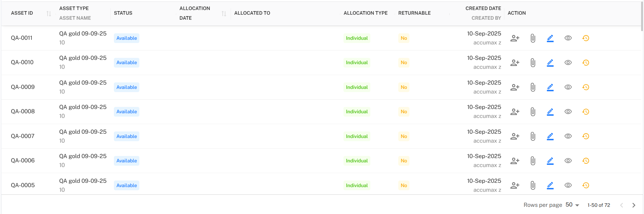Attach a file to asset QA-0010

point(533,62)
